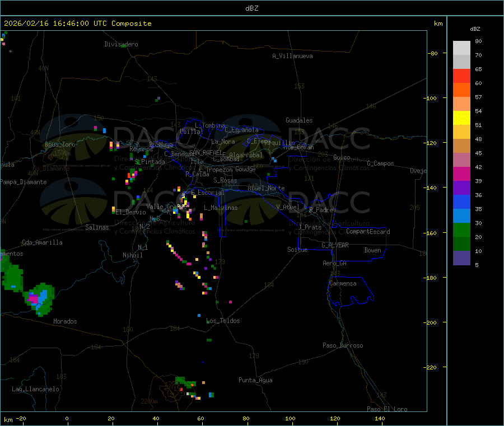
Task: Select the V_Atuel map label
Action: (288, 207)
